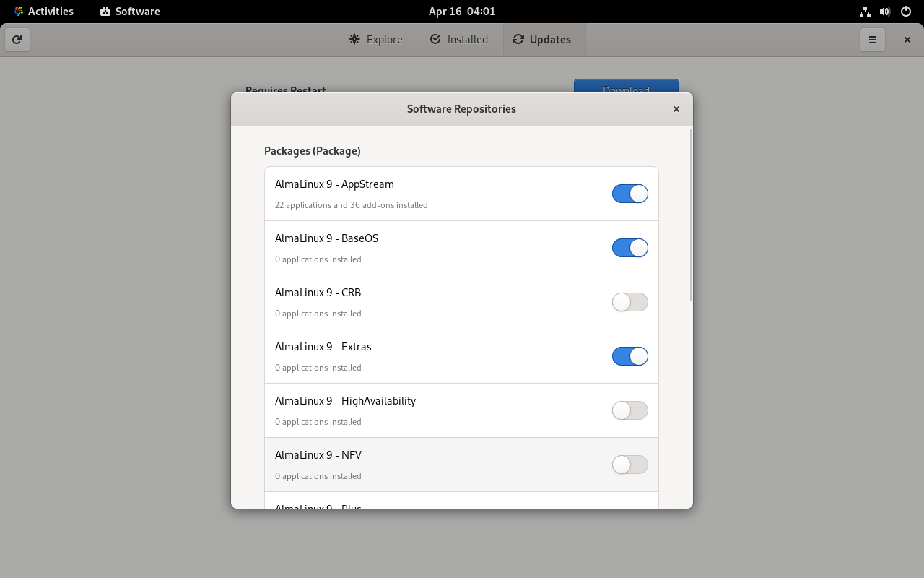The width and height of the screenshot is (924, 578).
Task: Click the power icon in top bar
Action: [x=905, y=12]
